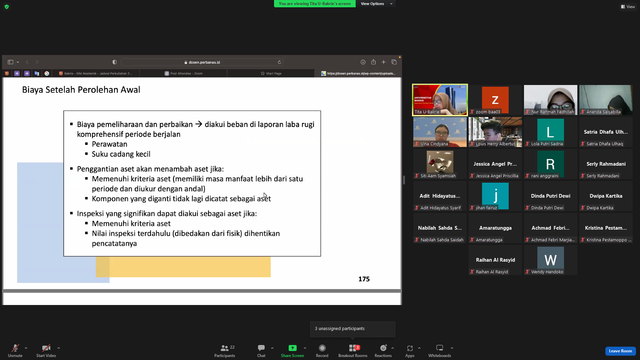The width and height of the screenshot is (640, 360).
Task: Open the Apps panel
Action: [410, 350]
